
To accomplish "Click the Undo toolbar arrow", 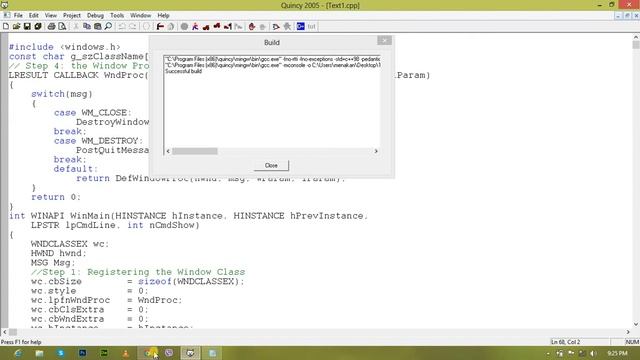I will [x=122, y=27].
